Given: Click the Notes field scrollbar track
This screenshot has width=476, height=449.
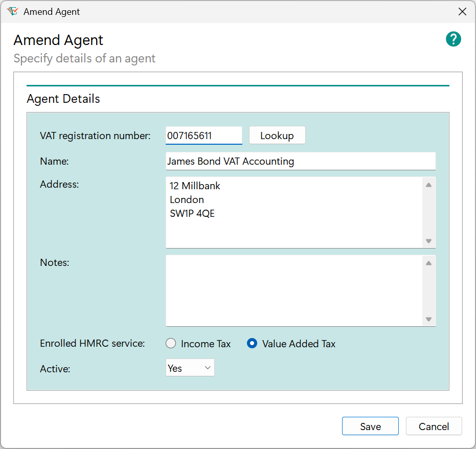Looking at the screenshot, I should point(429,290).
